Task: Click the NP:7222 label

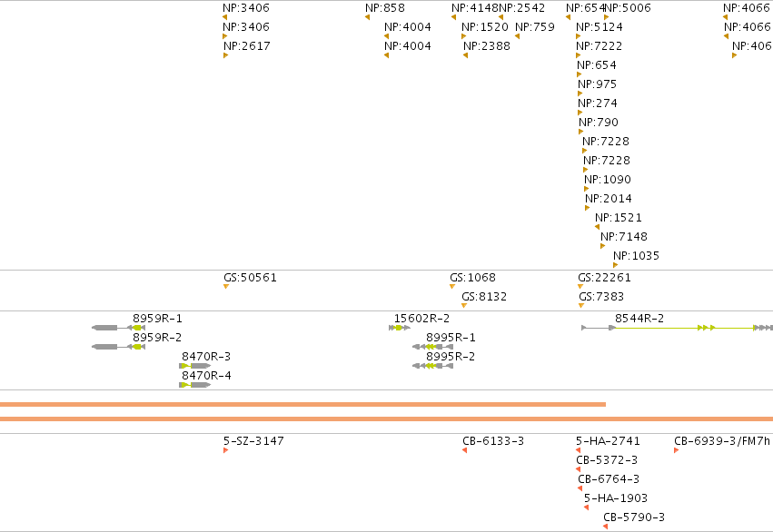Action: (600, 45)
